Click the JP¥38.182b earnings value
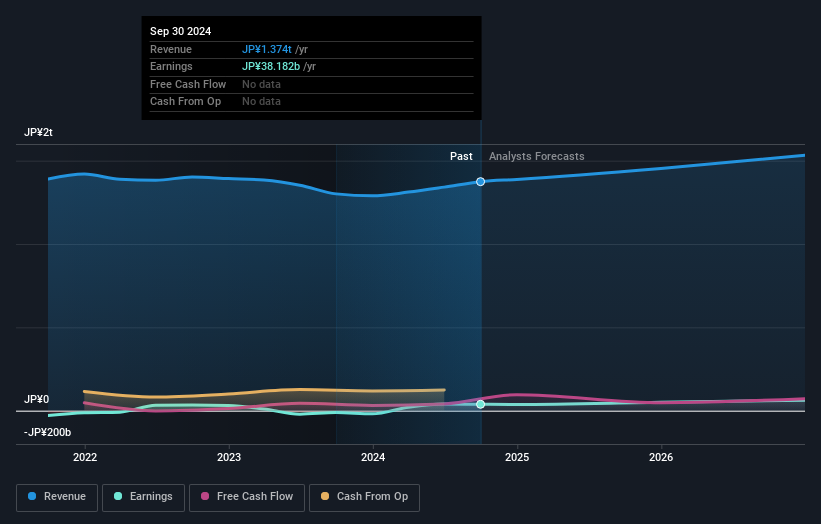This screenshot has width=821, height=524. (271, 66)
